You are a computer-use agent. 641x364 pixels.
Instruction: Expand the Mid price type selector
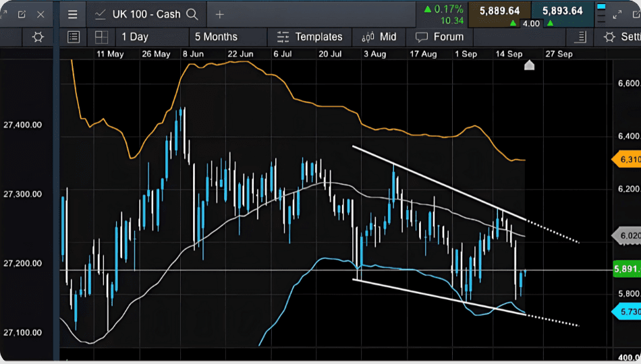tap(379, 37)
